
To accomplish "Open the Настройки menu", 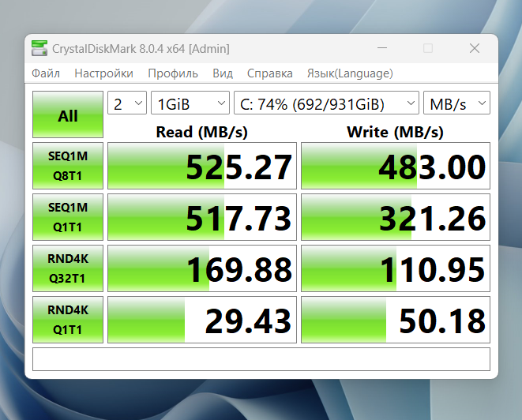I will point(103,73).
